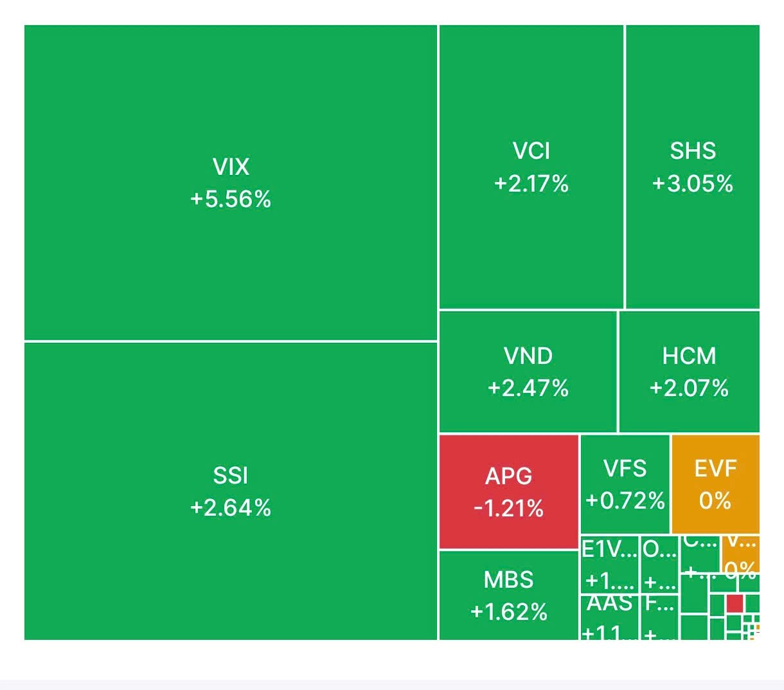
Task: Tap the HCM +2.07% tile
Action: [x=689, y=372]
